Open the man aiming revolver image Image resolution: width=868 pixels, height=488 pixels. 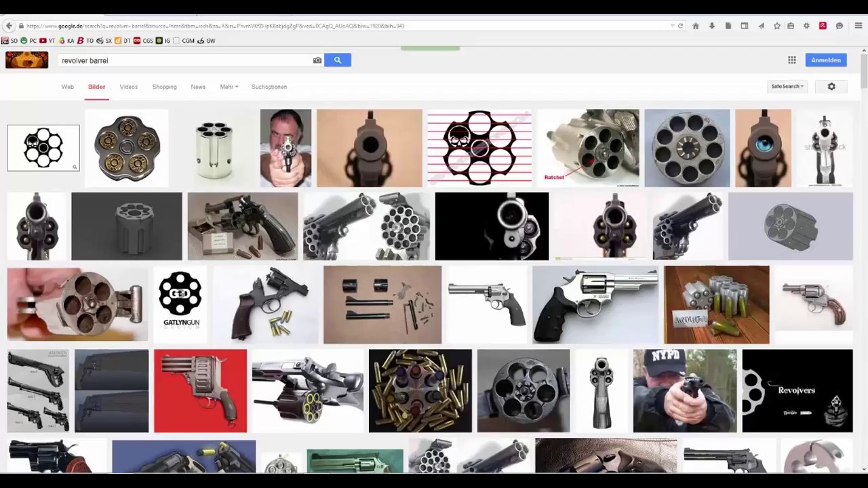pyautogui.click(x=285, y=148)
